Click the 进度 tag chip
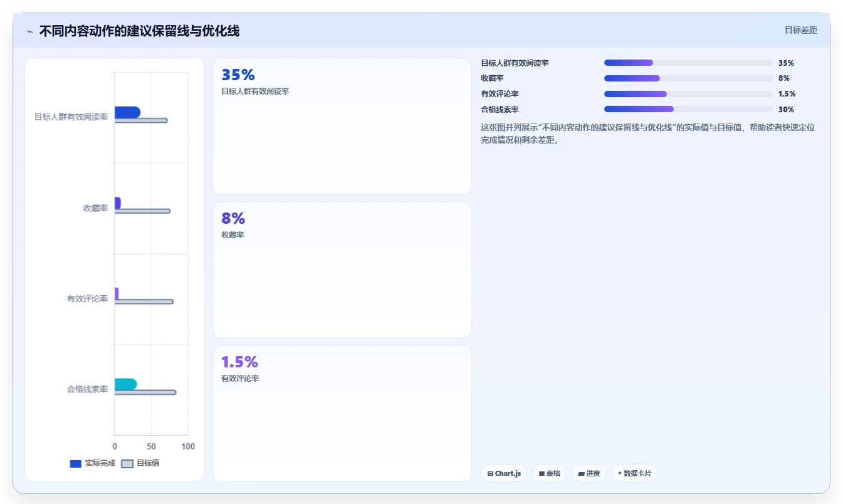This screenshot has width=843, height=504. pos(589,473)
